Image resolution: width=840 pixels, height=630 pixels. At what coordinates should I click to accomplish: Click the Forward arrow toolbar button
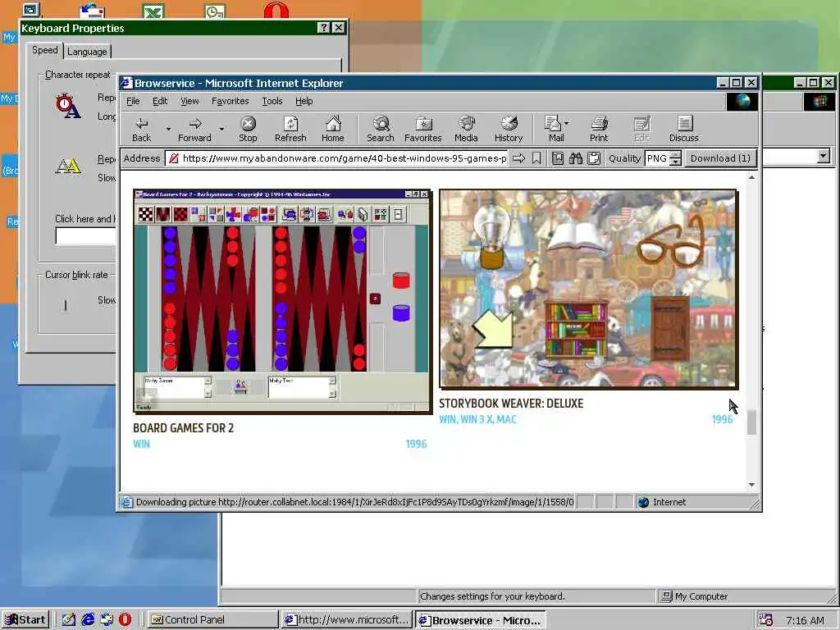point(194,129)
